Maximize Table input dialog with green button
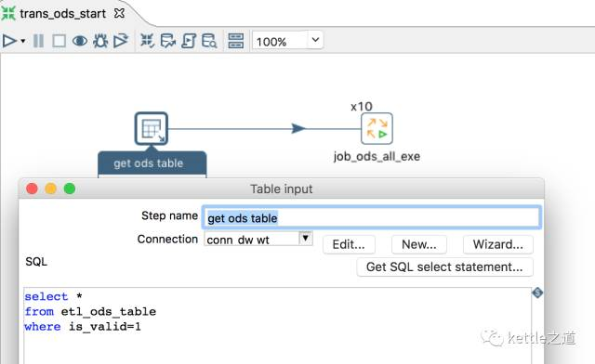This screenshot has width=595, height=364. [x=70, y=188]
